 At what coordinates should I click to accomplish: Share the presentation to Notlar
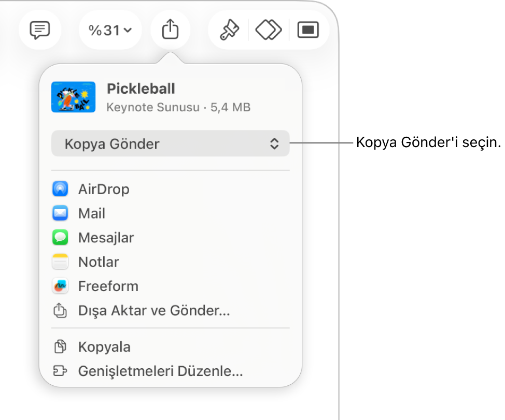[x=171, y=262]
